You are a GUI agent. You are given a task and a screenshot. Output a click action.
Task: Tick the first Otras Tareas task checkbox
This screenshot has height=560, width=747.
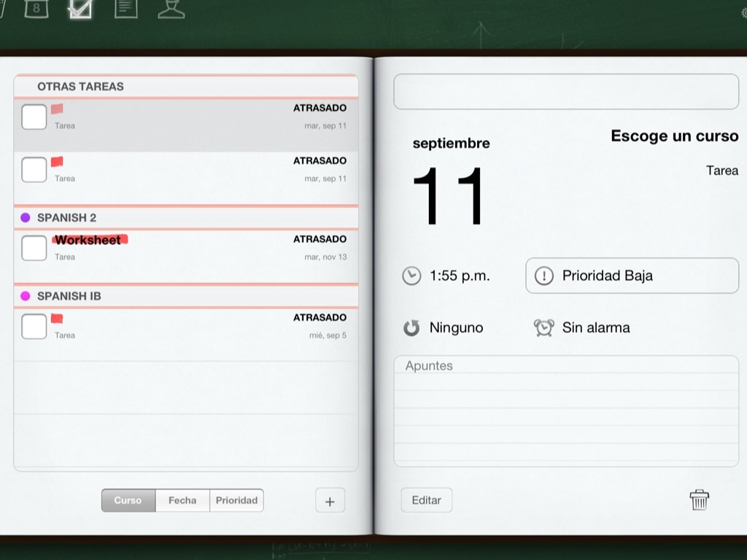[x=34, y=117]
